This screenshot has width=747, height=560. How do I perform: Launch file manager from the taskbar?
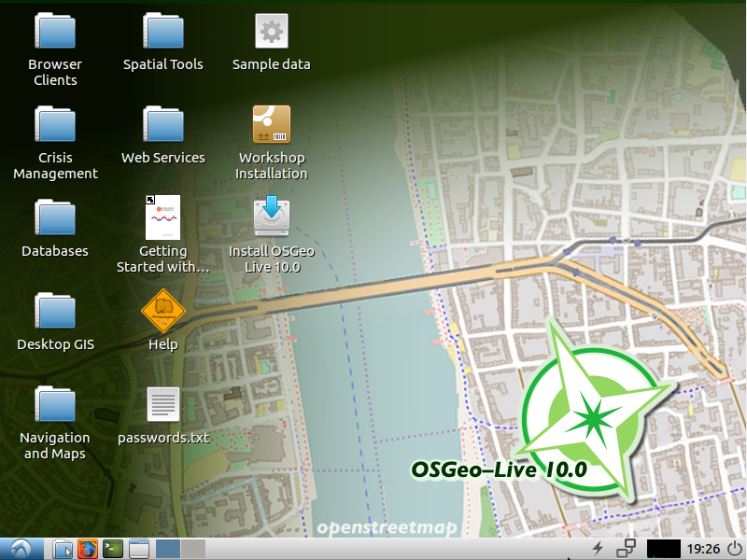coord(63,549)
